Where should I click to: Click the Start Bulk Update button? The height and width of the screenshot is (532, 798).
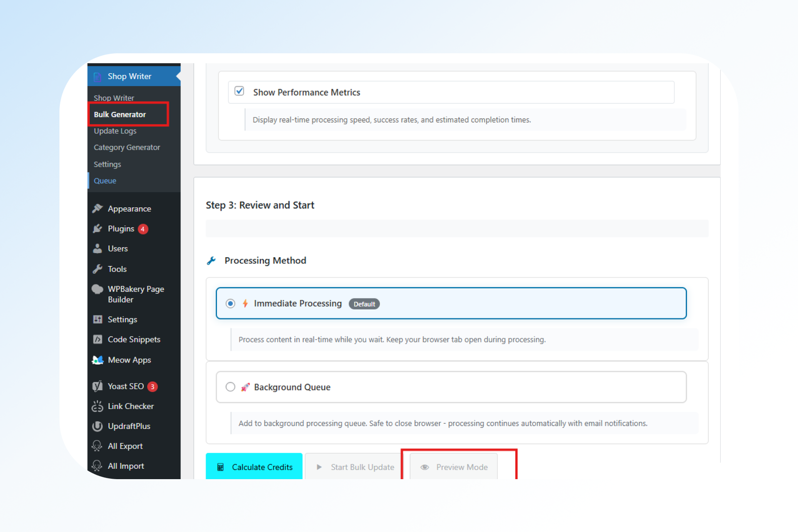point(355,467)
